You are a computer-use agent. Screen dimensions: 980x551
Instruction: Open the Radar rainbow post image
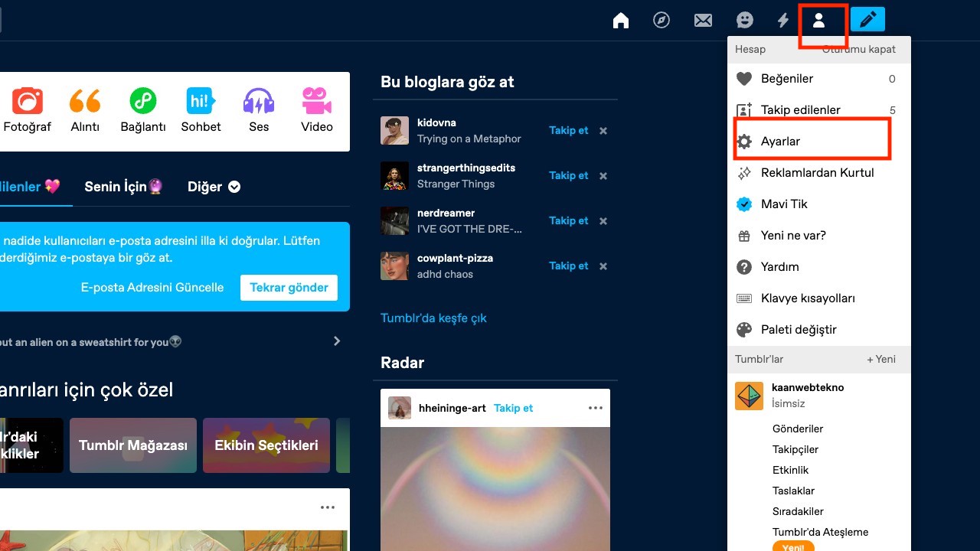(495, 489)
